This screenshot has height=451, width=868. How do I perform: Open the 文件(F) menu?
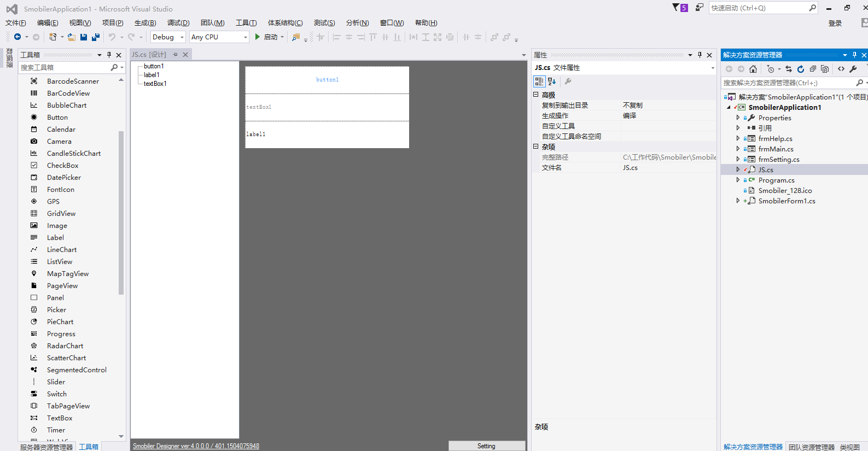(x=16, y=23)
